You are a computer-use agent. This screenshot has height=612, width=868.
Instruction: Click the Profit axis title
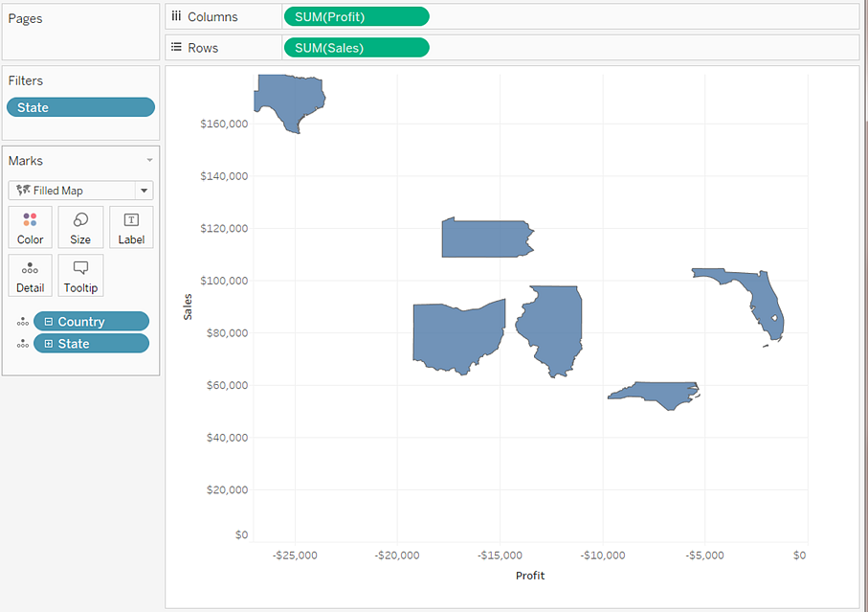(x=529, y=576)
